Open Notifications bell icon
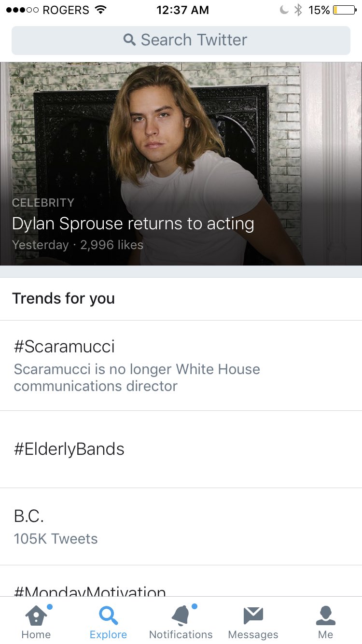Image resolution: width=362 pixels, height=644 pixels. tap(181, 616)
